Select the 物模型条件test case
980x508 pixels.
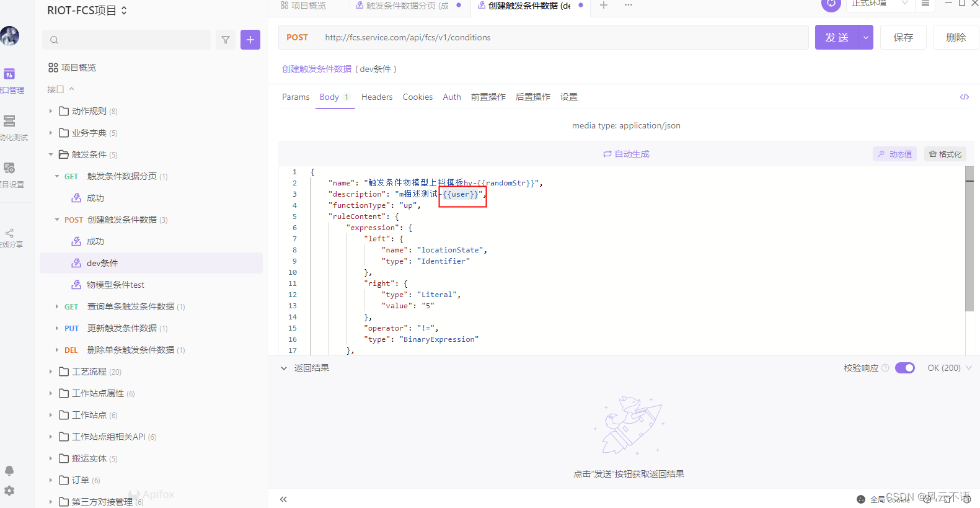point(151,285)
